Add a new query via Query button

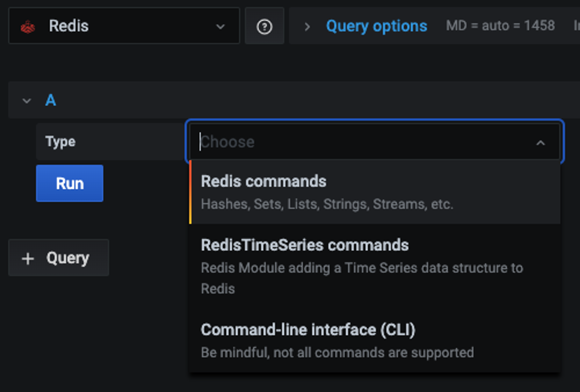(x=59, y=258)
